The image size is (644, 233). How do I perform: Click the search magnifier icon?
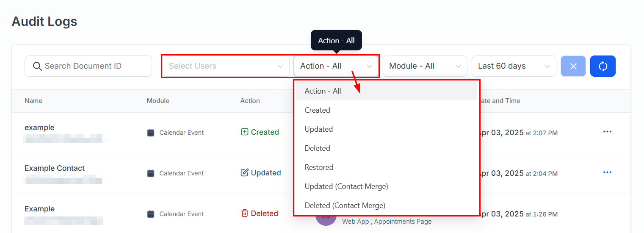[37, 66]
